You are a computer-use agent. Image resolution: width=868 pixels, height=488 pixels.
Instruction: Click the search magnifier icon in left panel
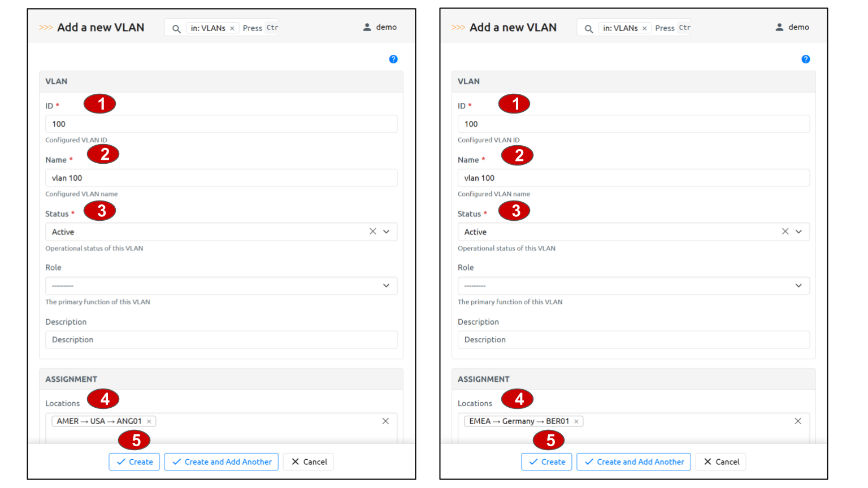[176, 28]
